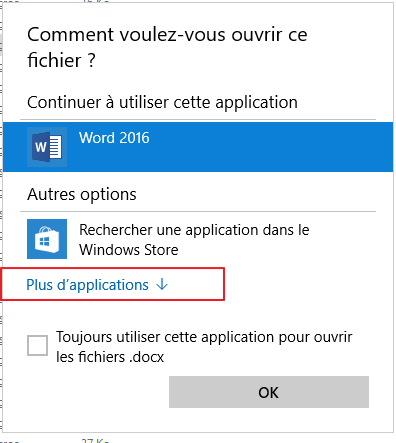Show more apps via Plus d'applications text
The height and width of the screenshot is (443, 396).
pyautogui.click(x=88, y=285)
